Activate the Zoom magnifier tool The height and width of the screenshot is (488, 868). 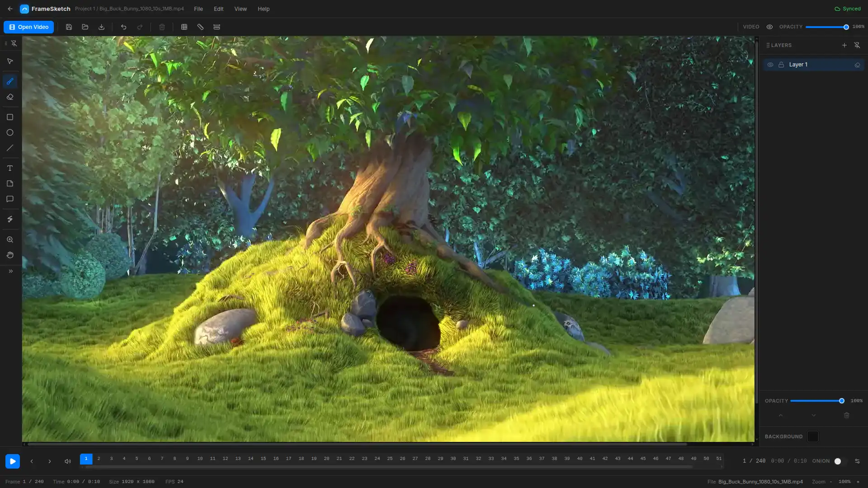coord(10,239)
